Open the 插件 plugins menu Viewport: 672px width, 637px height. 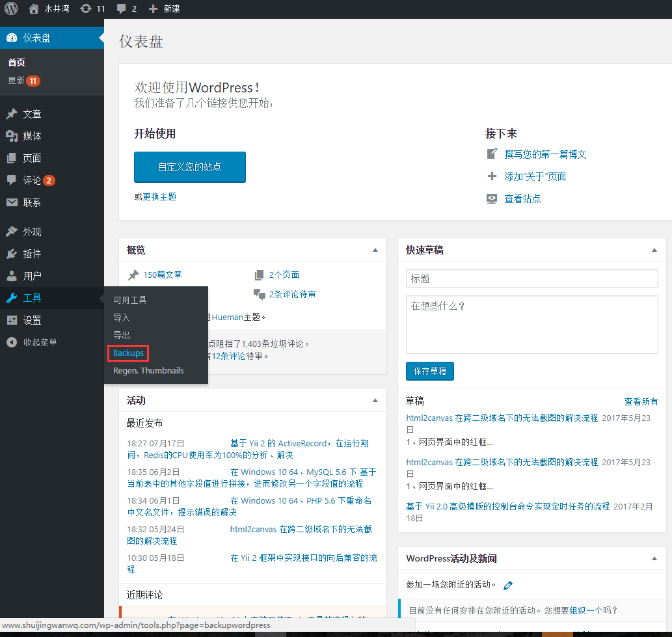(32, 254)
